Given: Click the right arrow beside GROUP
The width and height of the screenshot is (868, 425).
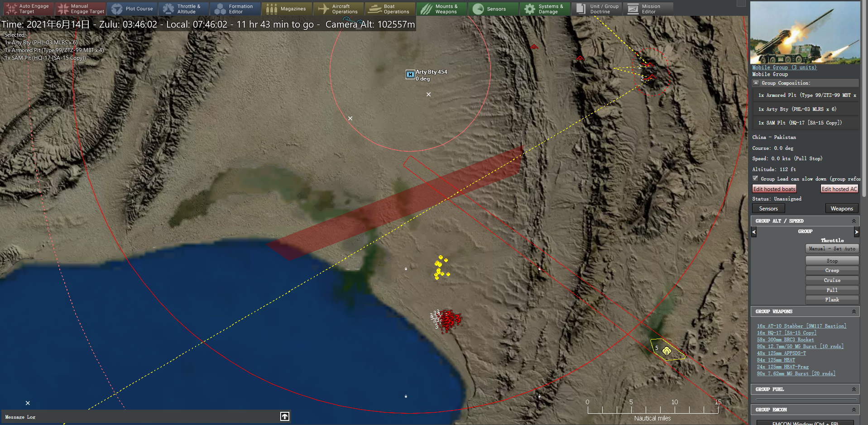Looking at the screenshot, I should click(856, 232).
